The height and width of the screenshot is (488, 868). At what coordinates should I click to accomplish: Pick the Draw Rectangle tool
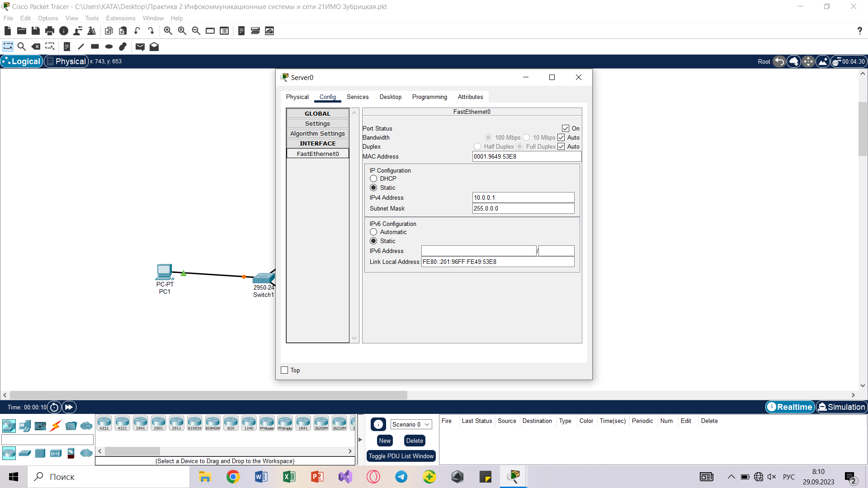(95, 47)
